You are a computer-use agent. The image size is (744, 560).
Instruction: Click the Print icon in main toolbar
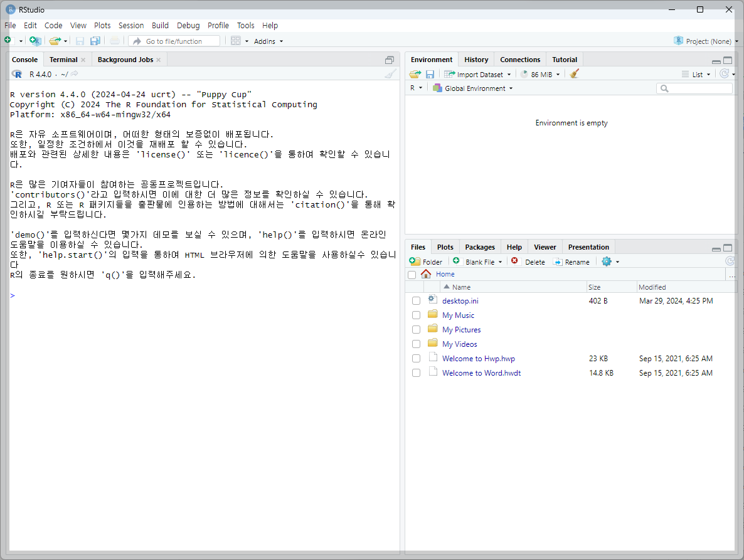tap(115, 41)
